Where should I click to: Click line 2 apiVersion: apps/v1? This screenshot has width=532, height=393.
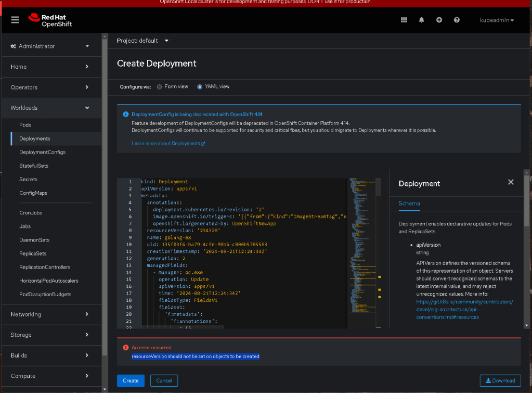pyautogui.click(x=169, y=188)
